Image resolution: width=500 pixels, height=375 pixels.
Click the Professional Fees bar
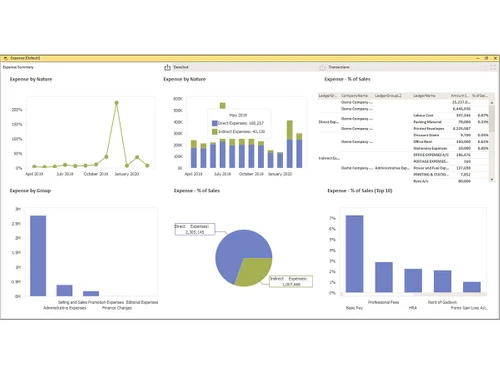coord(384,277)
